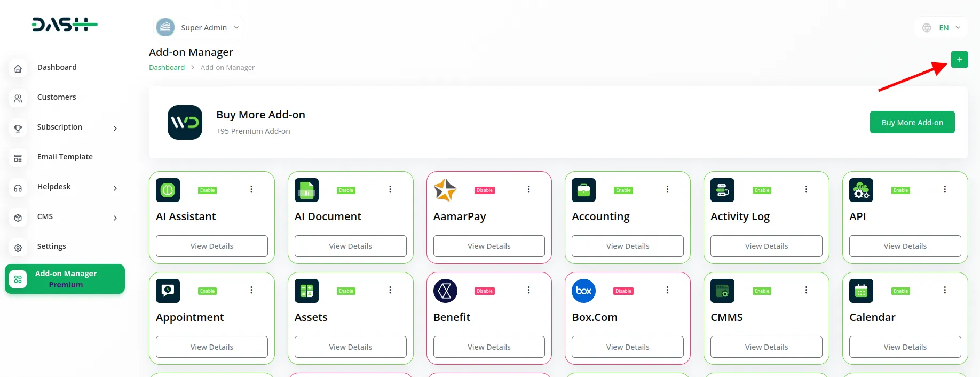
Task: Click the globe language icon
Action: click(927, 28)
